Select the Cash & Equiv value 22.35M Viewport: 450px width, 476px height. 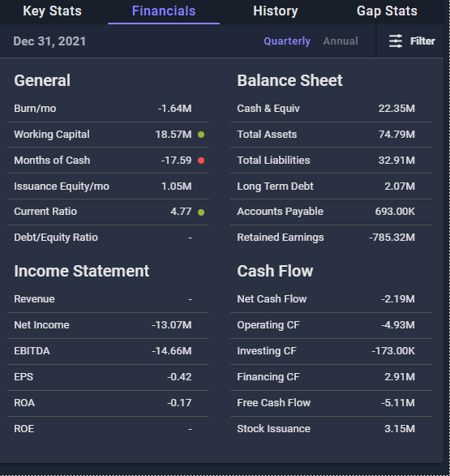396,109
